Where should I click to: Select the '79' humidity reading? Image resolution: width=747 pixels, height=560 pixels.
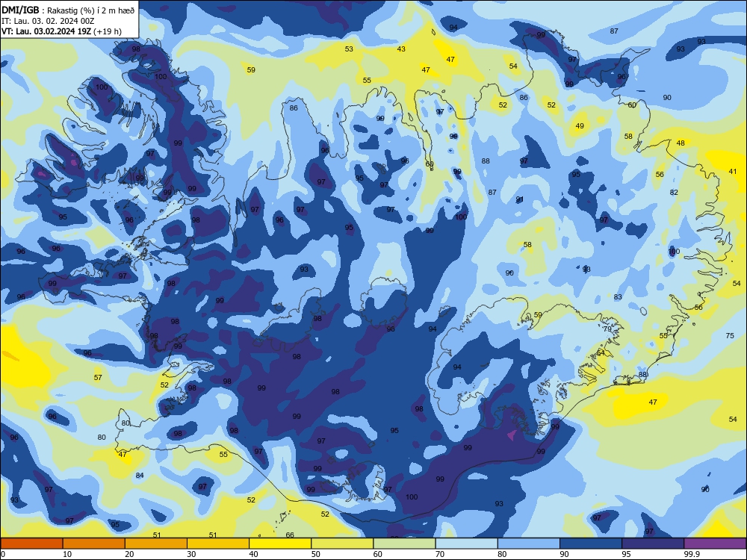(607, 329)
